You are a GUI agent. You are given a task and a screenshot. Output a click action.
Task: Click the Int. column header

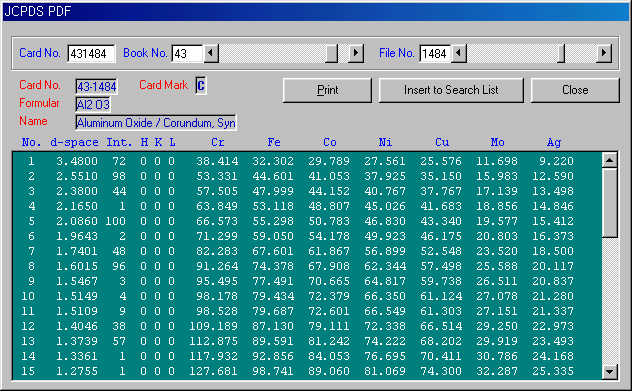pyautogui.click(x=119, y=142)
